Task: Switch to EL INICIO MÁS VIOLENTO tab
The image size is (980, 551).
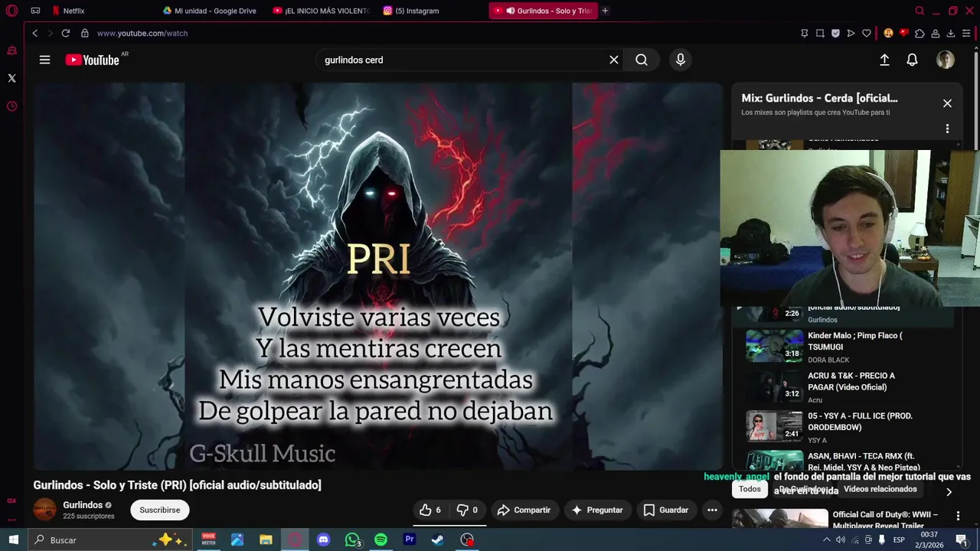Action: [x=322, y=11]
